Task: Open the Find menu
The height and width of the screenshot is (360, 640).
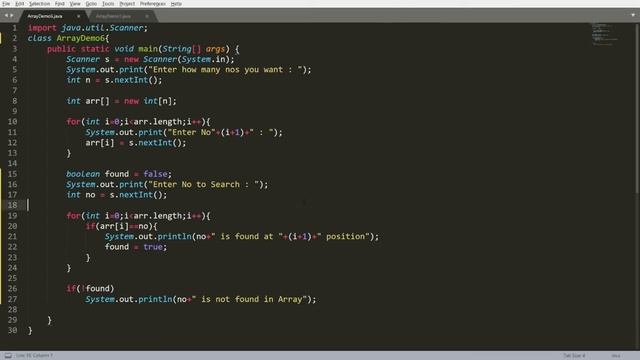Action: click(x=60, y=4)
